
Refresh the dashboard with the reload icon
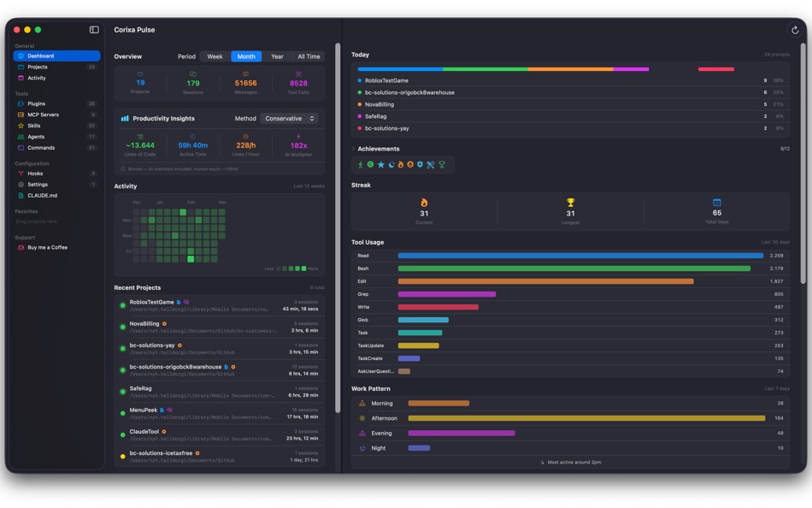(796, 28)
